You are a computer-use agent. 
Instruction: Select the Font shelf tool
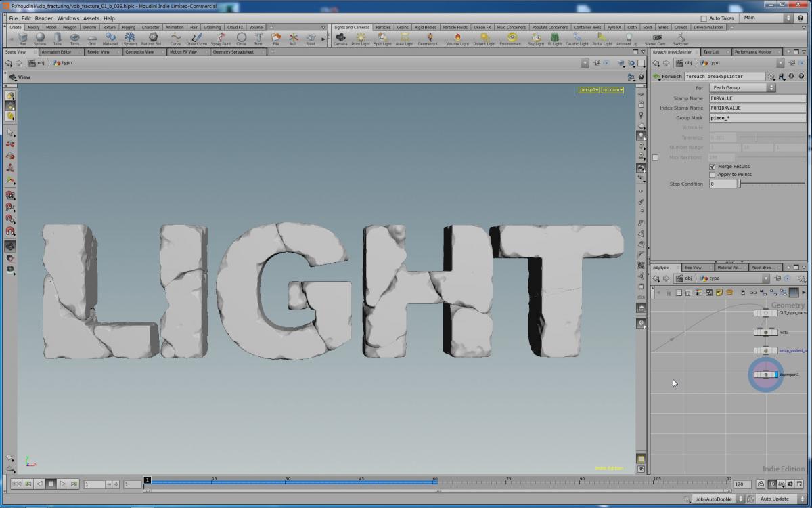tap(258, 39)
